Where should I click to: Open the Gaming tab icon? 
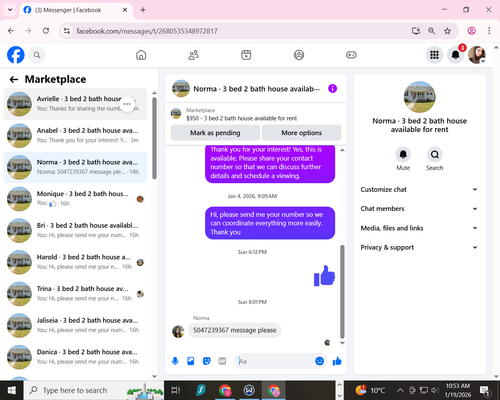click(x=351, y=55)
